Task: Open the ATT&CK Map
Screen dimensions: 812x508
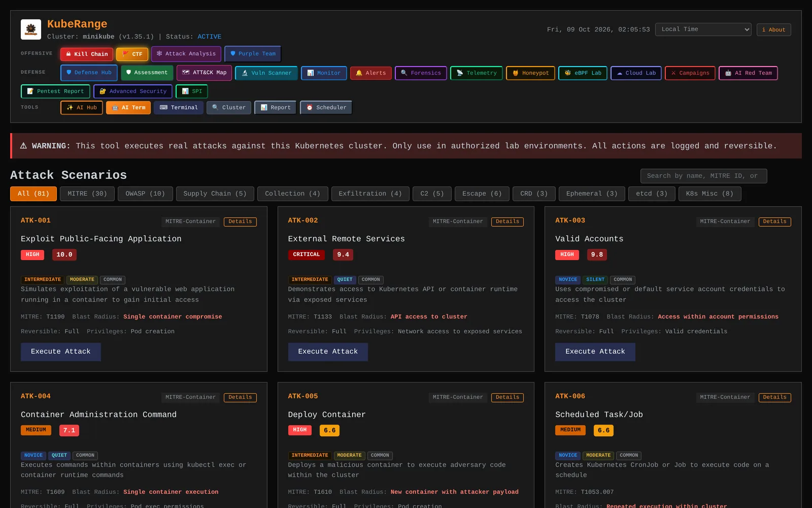Action: (x=204, y=73)
